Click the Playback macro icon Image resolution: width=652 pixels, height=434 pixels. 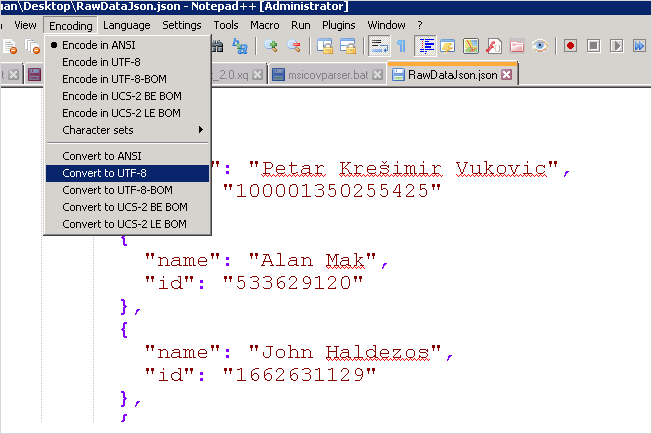616,45
